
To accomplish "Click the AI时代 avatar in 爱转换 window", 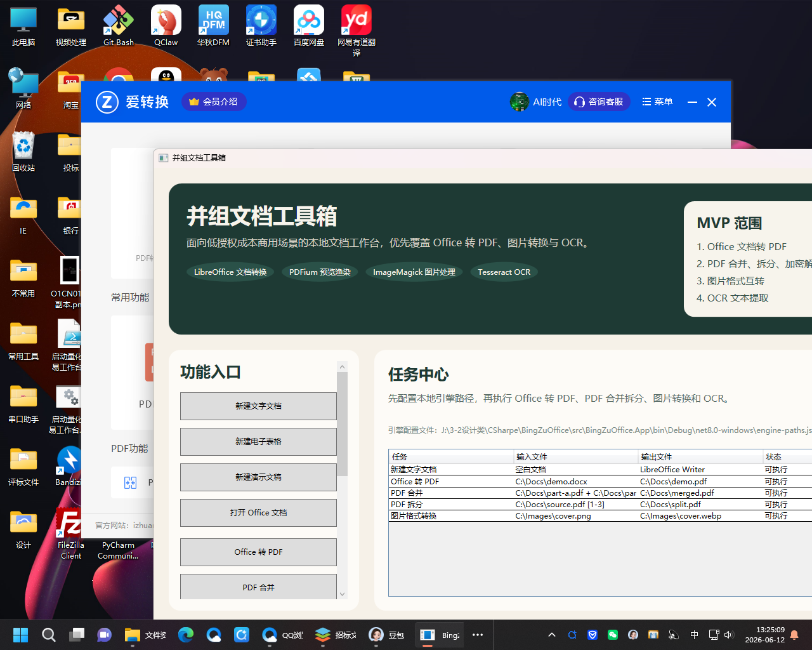I will 520,102.
